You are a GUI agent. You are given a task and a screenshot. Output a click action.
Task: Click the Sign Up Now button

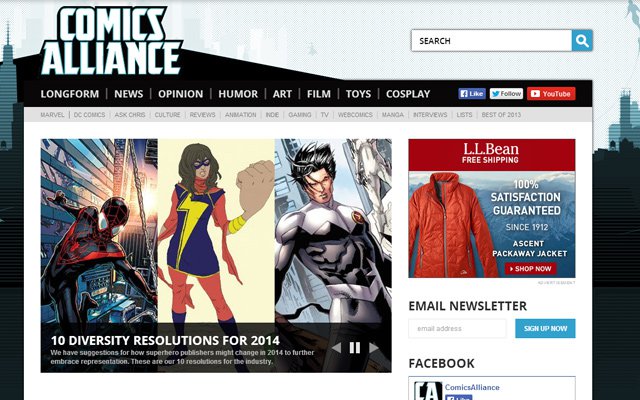click(545, 328)
